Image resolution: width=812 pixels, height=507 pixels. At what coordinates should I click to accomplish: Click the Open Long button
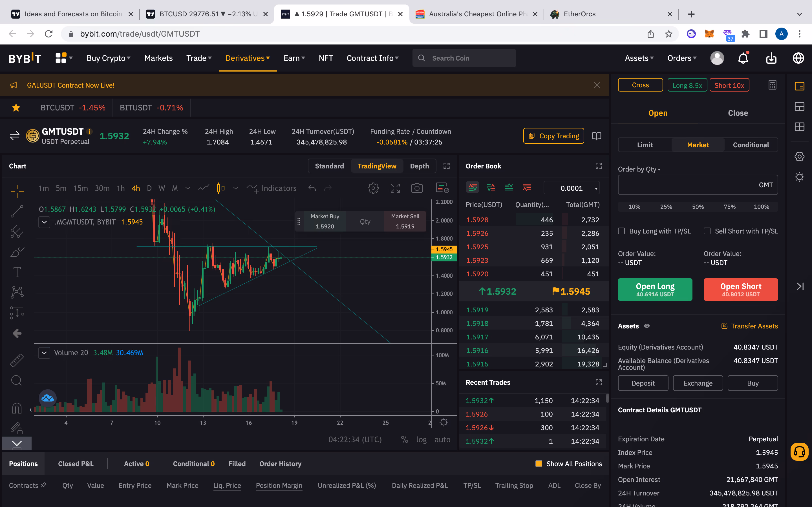click(x=655, y=289)
